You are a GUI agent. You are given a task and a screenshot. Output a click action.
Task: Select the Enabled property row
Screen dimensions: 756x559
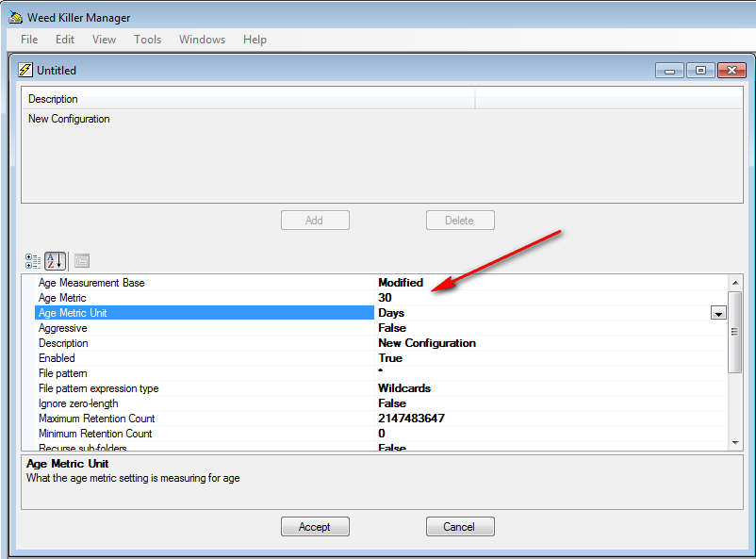[x=205, y=358]
